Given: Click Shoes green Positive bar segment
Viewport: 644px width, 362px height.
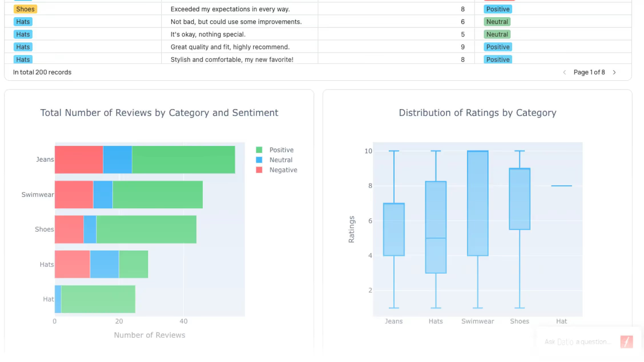Looking at the screenshot, I should pyautogui.click(x=146, y=229).
